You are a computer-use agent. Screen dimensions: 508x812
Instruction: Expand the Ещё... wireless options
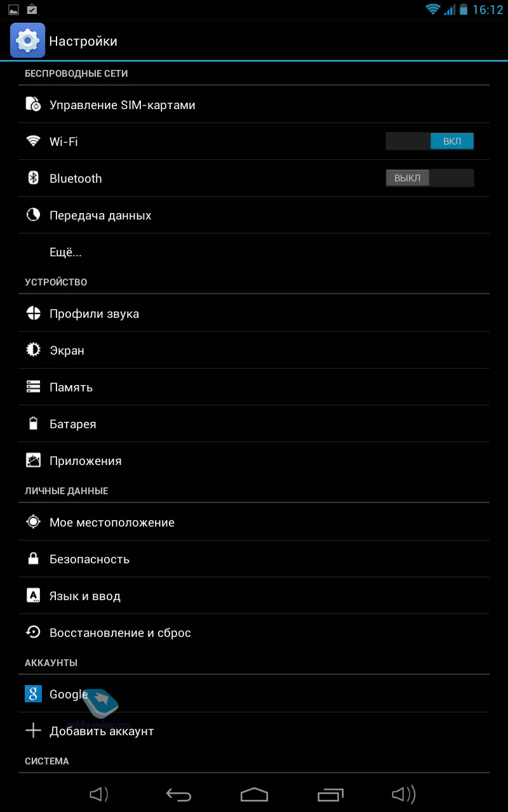tap(254, 252)
